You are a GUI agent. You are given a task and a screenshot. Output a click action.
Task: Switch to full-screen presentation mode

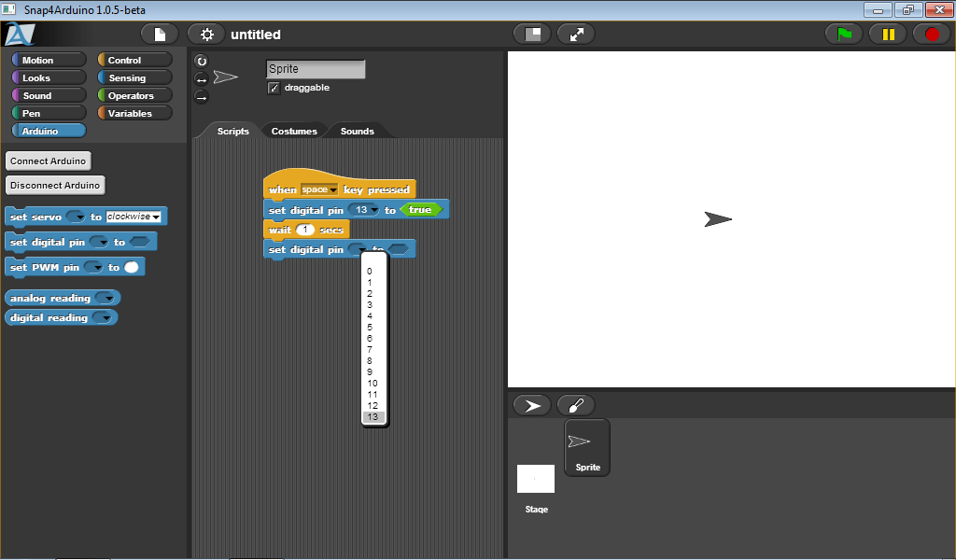(576, 35)
